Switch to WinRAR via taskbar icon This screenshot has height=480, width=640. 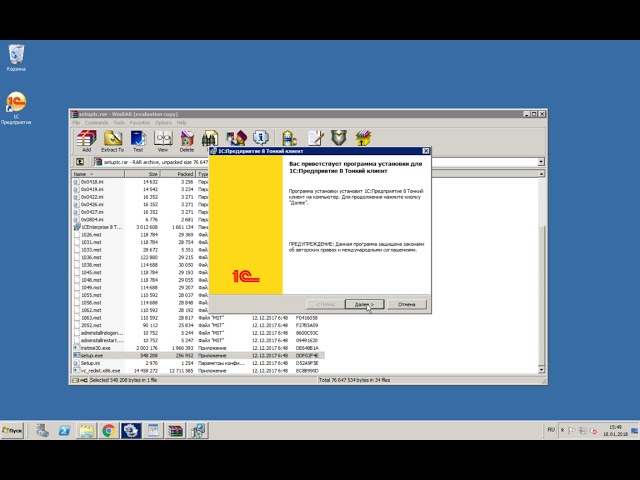pos(176,430)
